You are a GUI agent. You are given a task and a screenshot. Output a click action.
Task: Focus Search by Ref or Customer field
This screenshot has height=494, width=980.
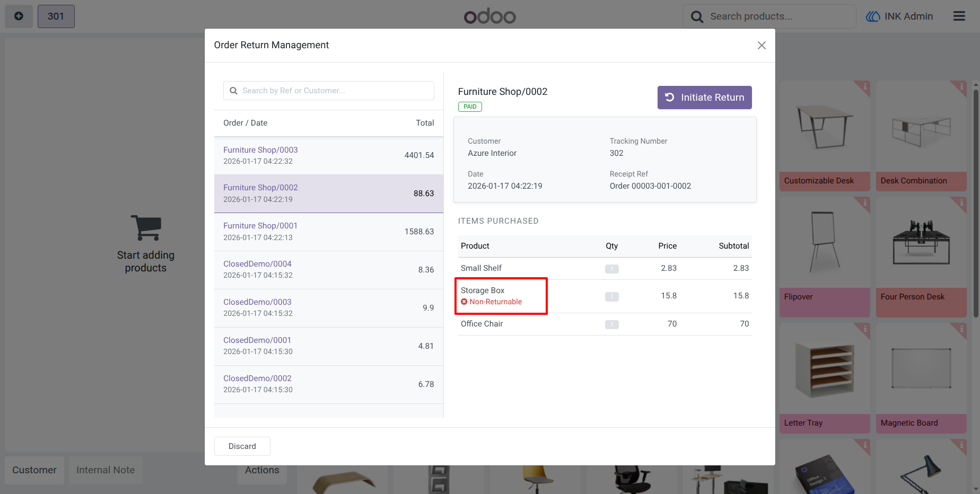click(x=329, y=91)
